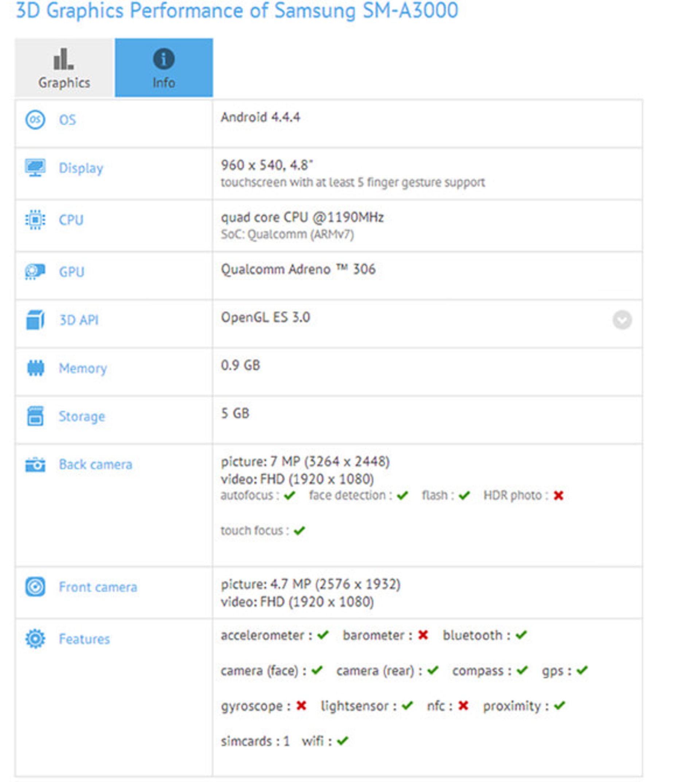
Task: Expand the 3D API details chevron
Action: pyautogui.click(x=622, y=320)
